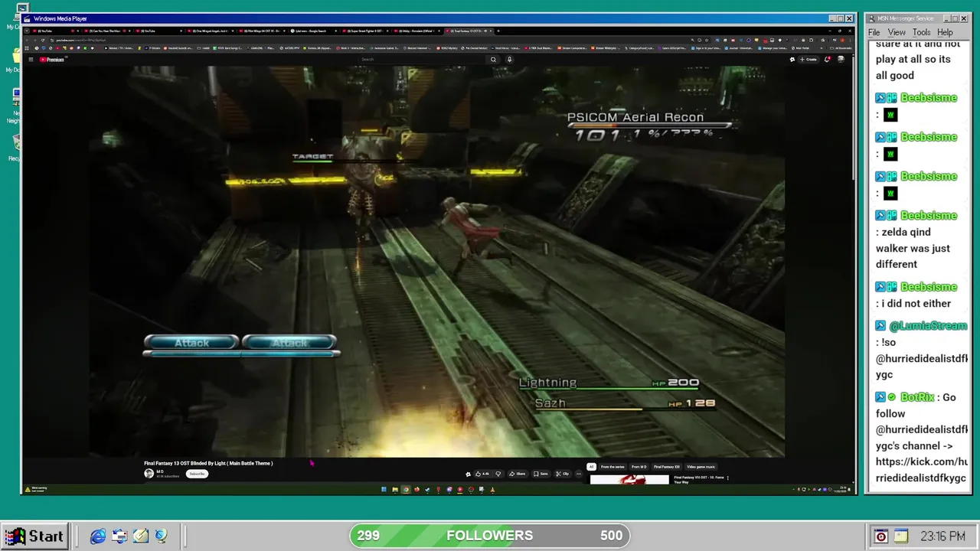Screen dimensions: 980x551
Task: Select the 'From the series' chip
Action: [x=612, y=467]
